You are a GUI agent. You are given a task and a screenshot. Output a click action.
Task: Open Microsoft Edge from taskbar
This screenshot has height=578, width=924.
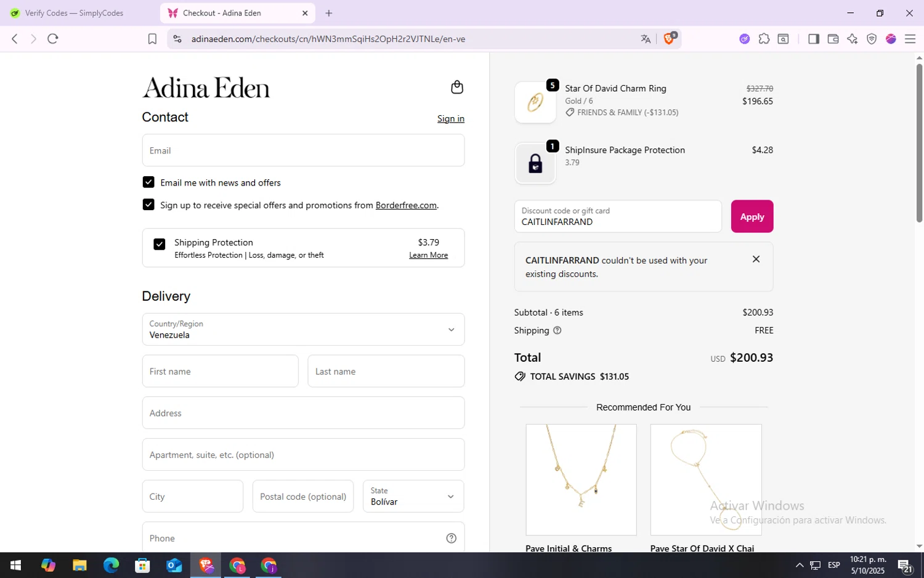[111, 565]
